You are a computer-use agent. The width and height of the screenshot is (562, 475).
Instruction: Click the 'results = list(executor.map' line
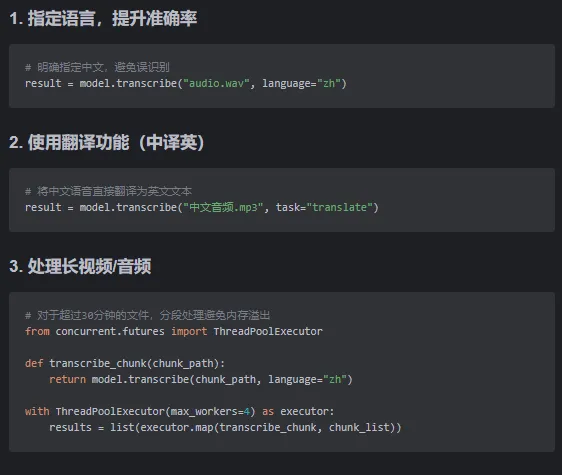[225, 427]
